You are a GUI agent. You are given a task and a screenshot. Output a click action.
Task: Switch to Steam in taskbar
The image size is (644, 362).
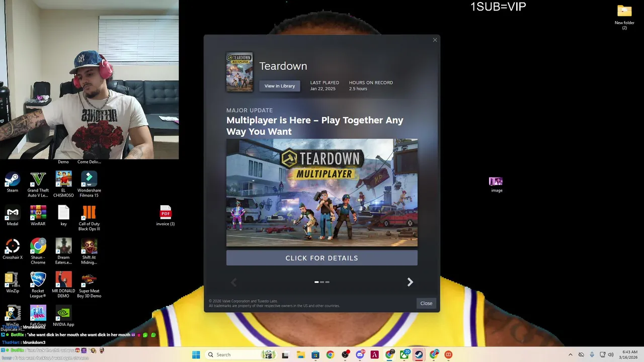click(x=419, y=354)
